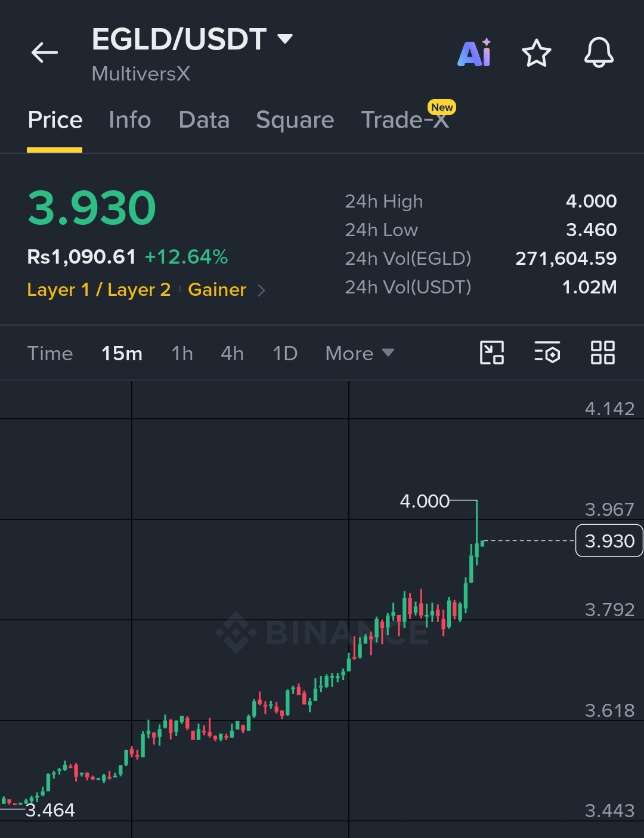Switch to the Square tab

tap(295, 120)
